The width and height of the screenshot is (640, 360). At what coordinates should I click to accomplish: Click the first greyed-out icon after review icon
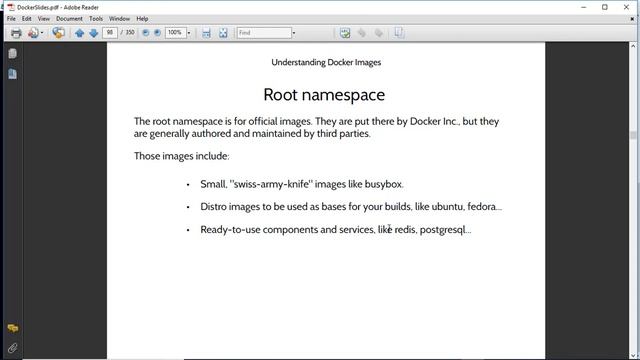pyautogui.click(x=362, y=33)
